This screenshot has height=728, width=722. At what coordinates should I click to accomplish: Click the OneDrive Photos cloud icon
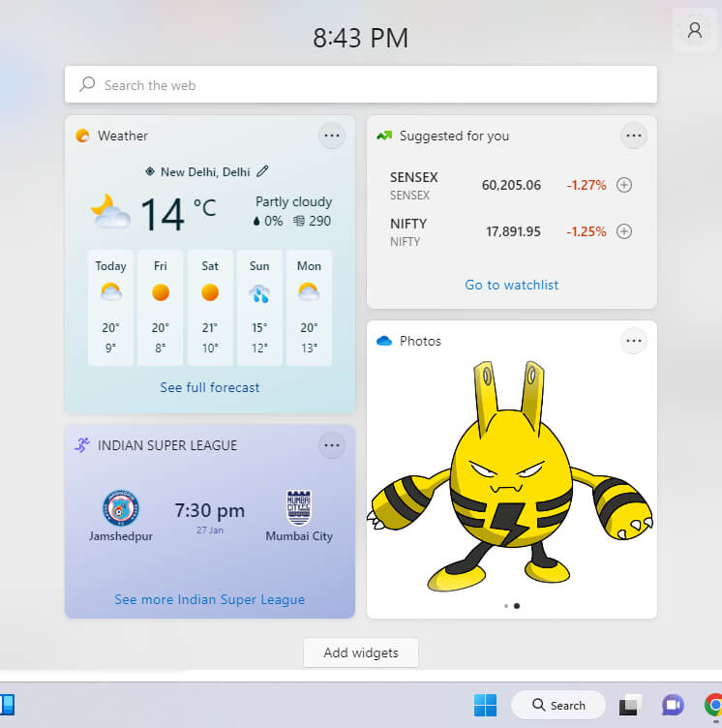click(x=384, y=341)
